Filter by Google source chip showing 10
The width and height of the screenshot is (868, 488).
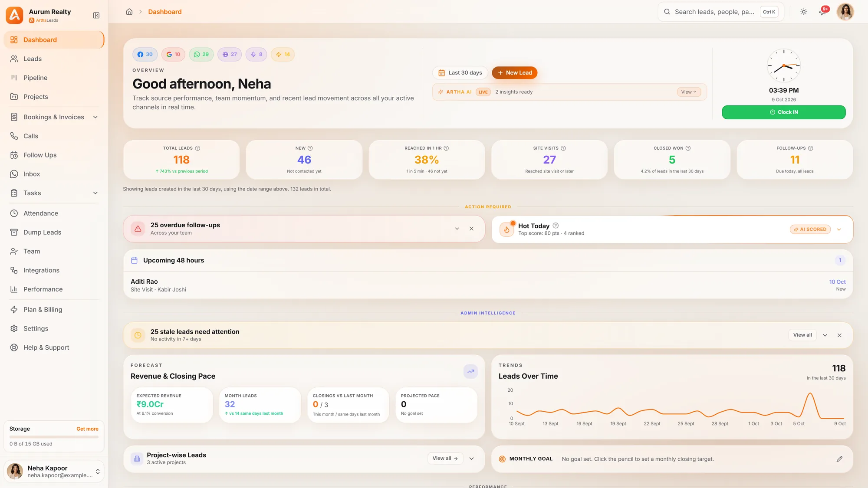[173, 55]
